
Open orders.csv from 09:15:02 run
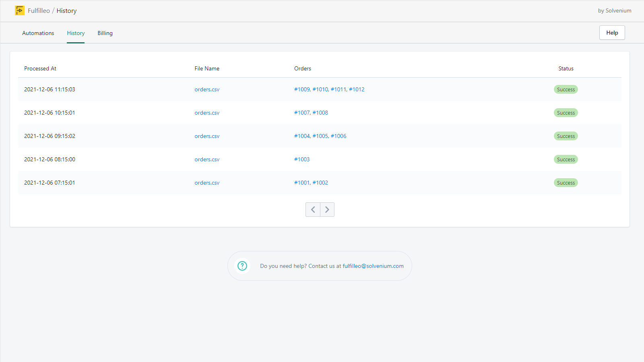pyautogui.click(x=207, y=136)
